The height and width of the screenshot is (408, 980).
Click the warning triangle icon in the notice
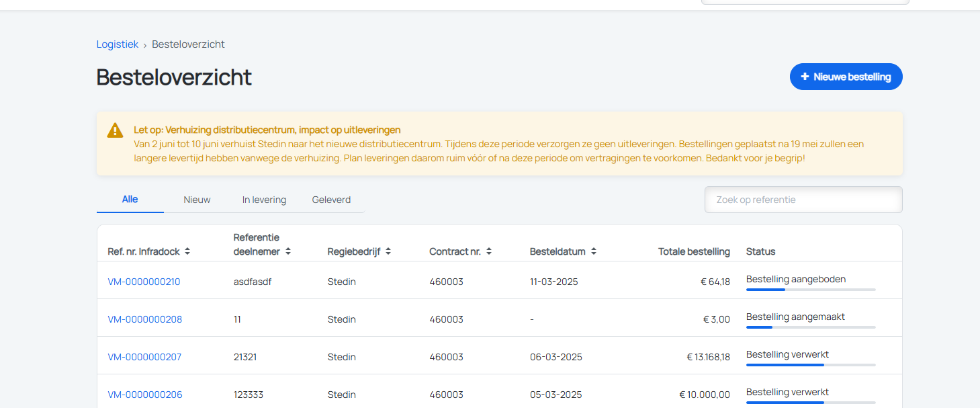(115, 130)
